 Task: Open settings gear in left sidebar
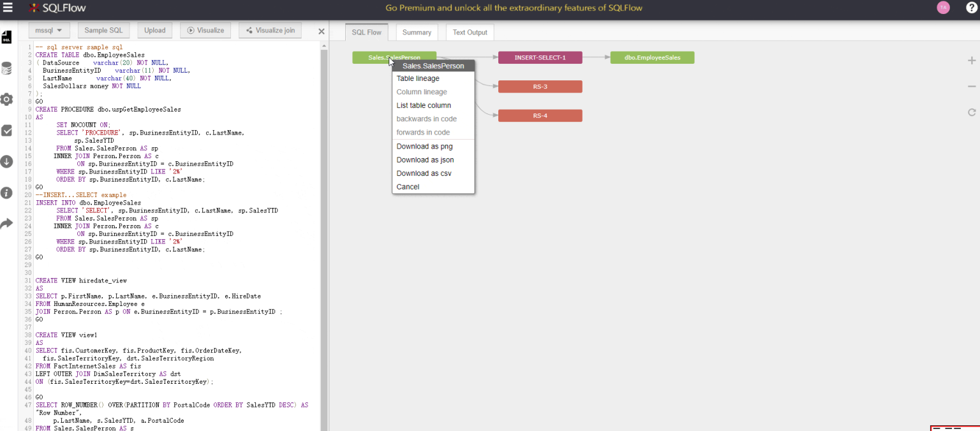pyautogui.click(x=7, y=99)
